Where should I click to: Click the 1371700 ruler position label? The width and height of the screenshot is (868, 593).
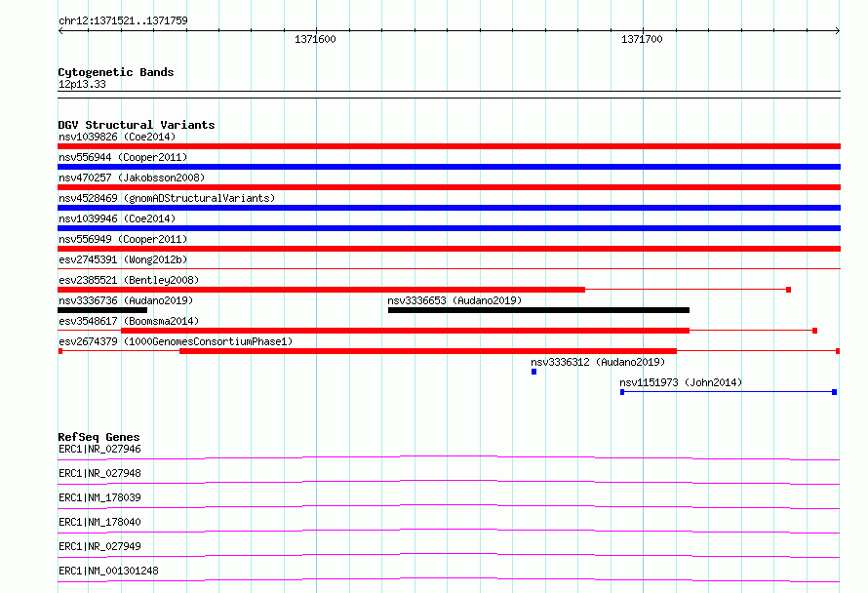pyautogui.click(x=642, y=39)
